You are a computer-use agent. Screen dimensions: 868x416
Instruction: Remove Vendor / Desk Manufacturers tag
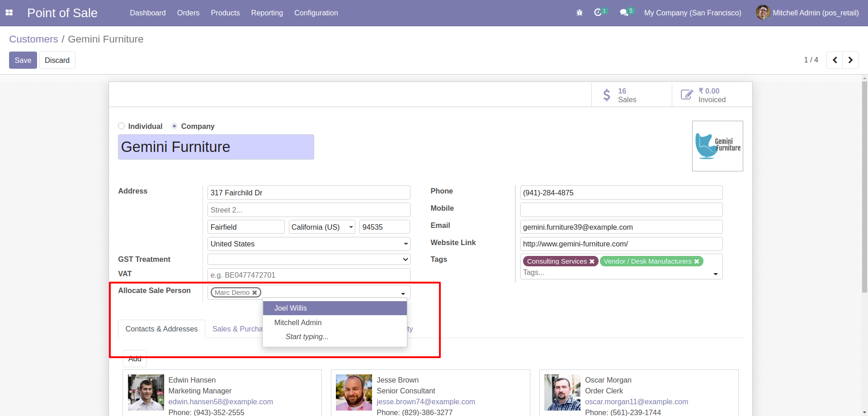697,261
